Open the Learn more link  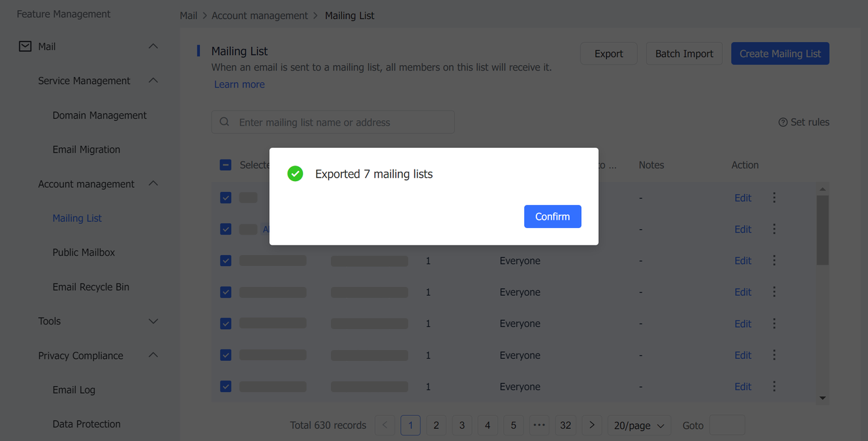(239, 83)
